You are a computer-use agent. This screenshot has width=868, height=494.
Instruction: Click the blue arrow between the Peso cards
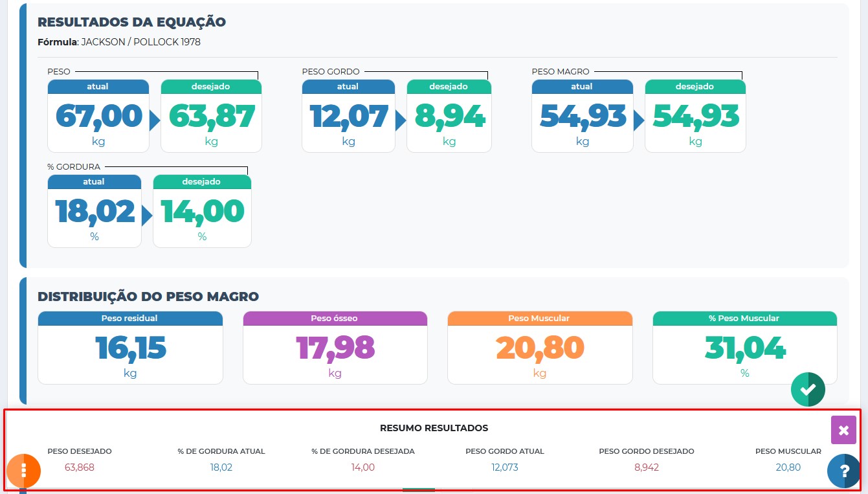(x=155, y=120)
